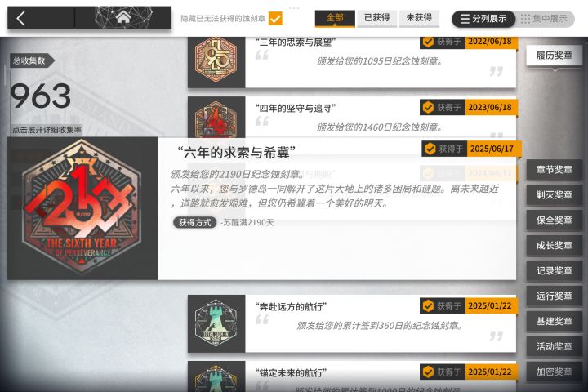This screenshot has width=588, height=392.
Task: Click the 1000-day sign-in medal icon
Action: 216,378
